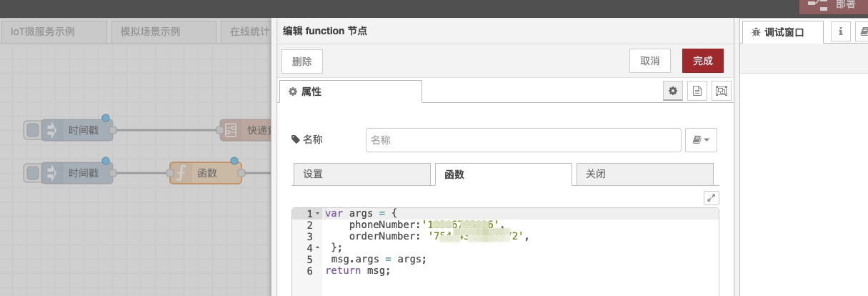Open node properties gear icon
This screenshot has height=296, width=868.
pos(672,91)
